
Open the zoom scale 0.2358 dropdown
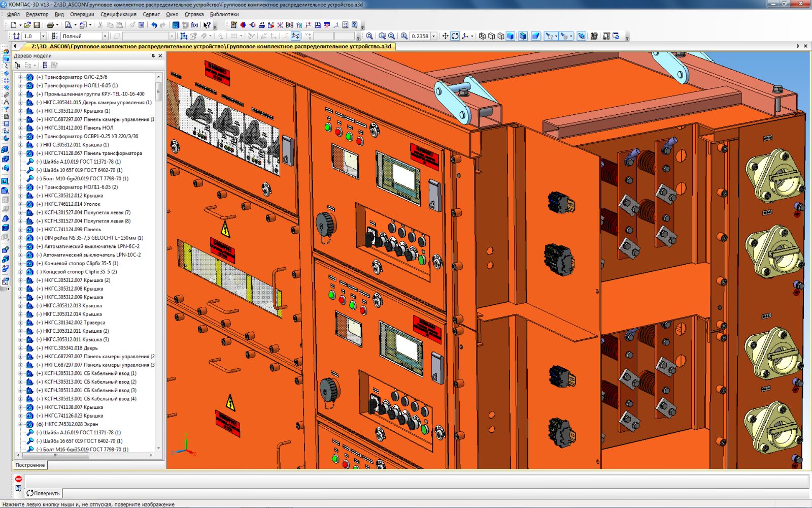[x=434, y=36]
